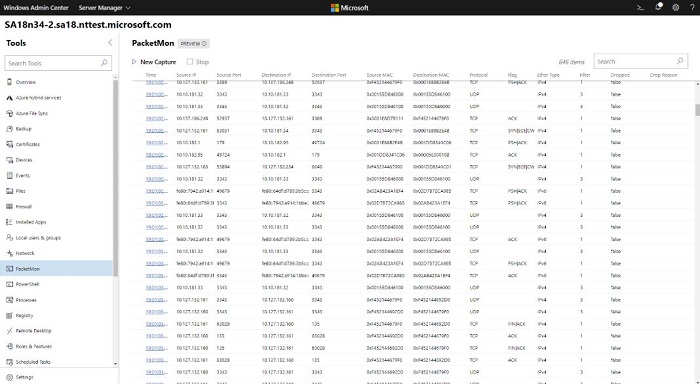Sort by Source MAC column header

(380, 75)
